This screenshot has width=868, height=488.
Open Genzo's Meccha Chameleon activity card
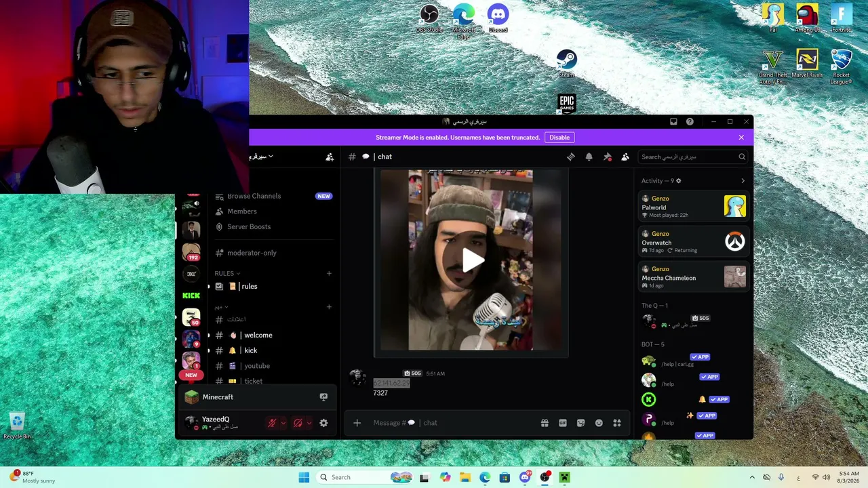693,277
